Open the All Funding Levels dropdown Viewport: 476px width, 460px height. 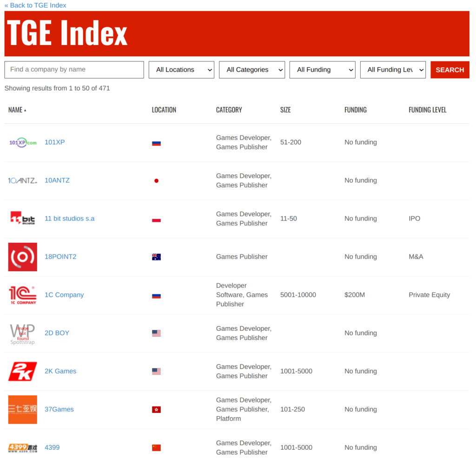393,70
